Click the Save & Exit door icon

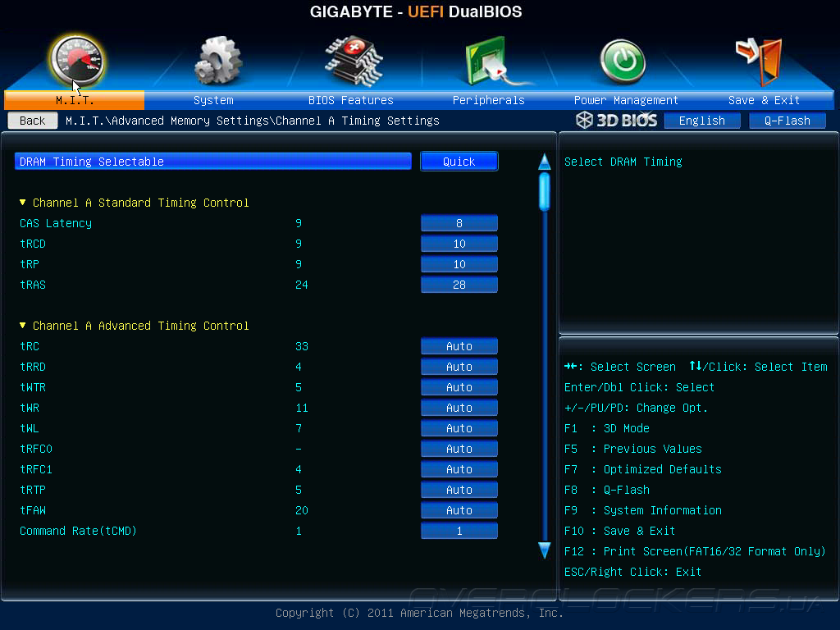point(760,61)
